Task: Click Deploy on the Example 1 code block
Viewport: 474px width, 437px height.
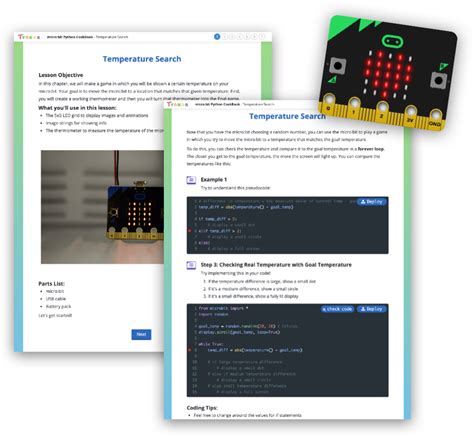Action: [372, 202]
